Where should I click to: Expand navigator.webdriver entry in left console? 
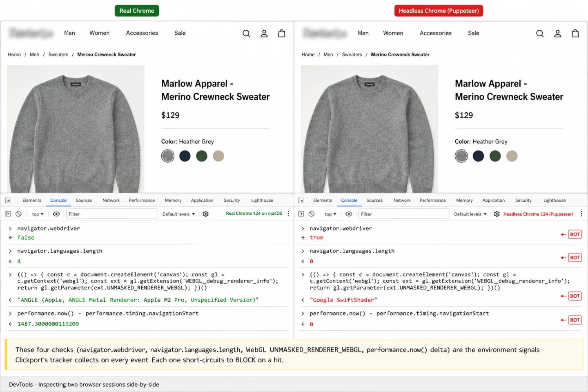(10, 229)
